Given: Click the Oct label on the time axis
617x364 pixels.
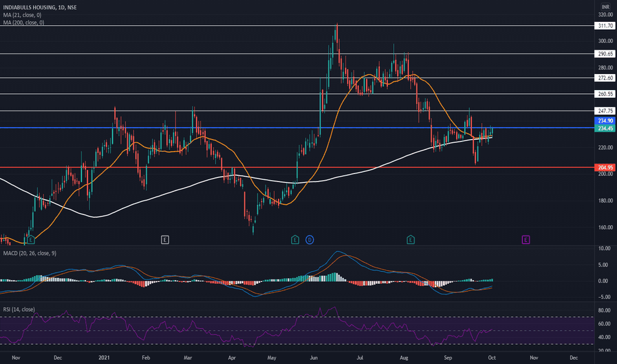Looking at the screenshot, I should coord(492,357).
